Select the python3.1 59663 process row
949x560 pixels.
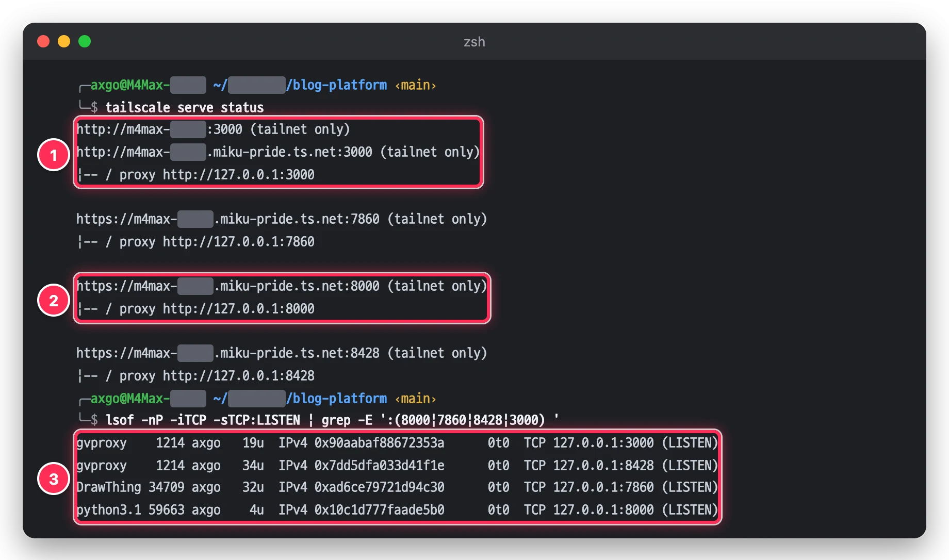(x=397, y=509)
